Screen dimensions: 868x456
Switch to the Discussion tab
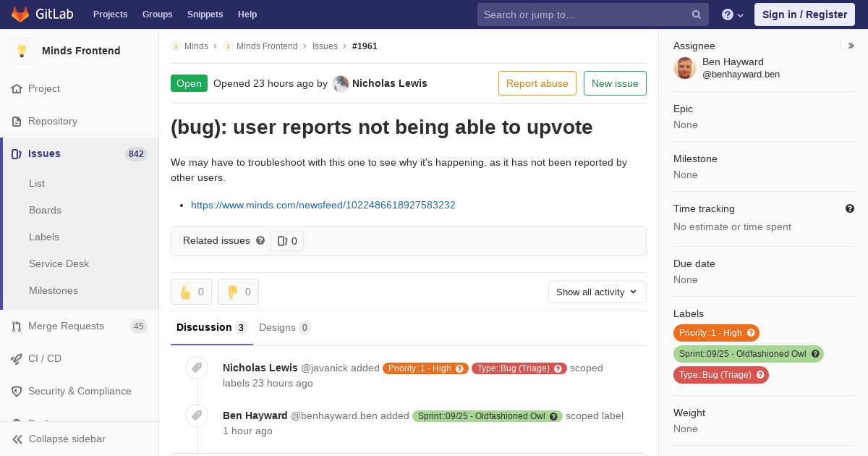point(212,327)
